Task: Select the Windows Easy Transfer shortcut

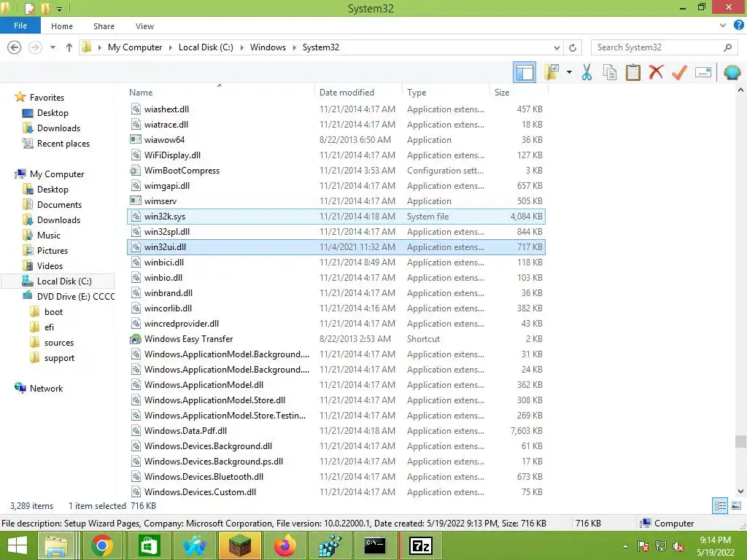Action: pyautogui.click(x=336, y=339)
